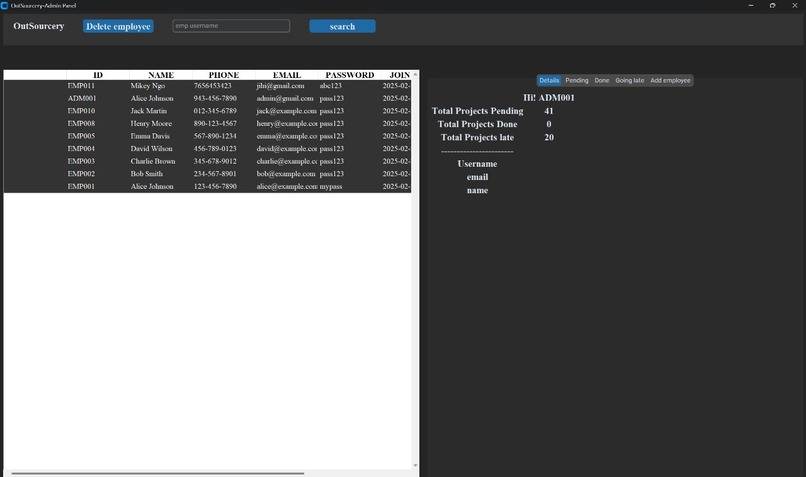This screenshot has width=806, height=477.
Task: Select the bob@example.com email cell
Action: [286, 174]
